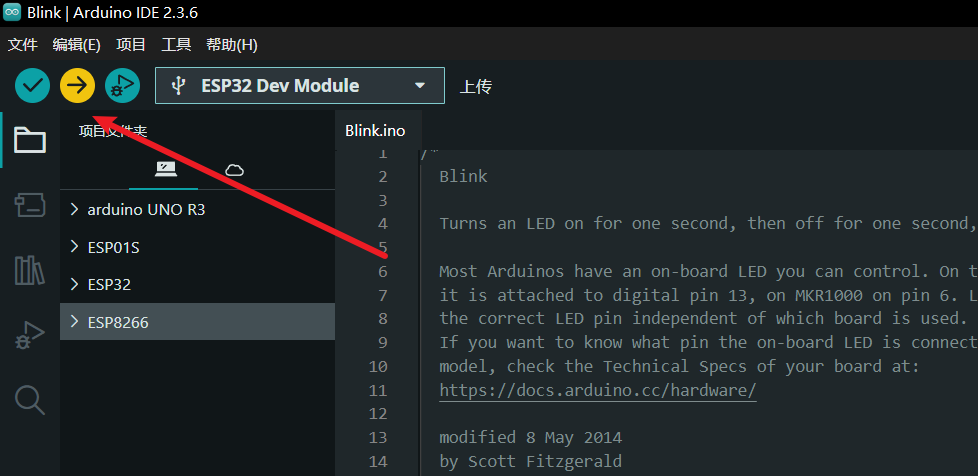Screen dimensions: 978x476
Task: Open the 工具 menu
Action: 176,45
